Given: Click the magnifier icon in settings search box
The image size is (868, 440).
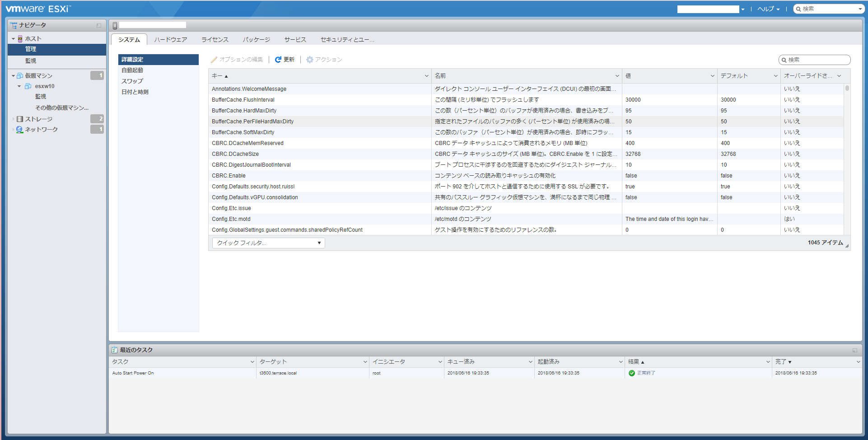Looking at the screenshot, I should pos(784,60).
